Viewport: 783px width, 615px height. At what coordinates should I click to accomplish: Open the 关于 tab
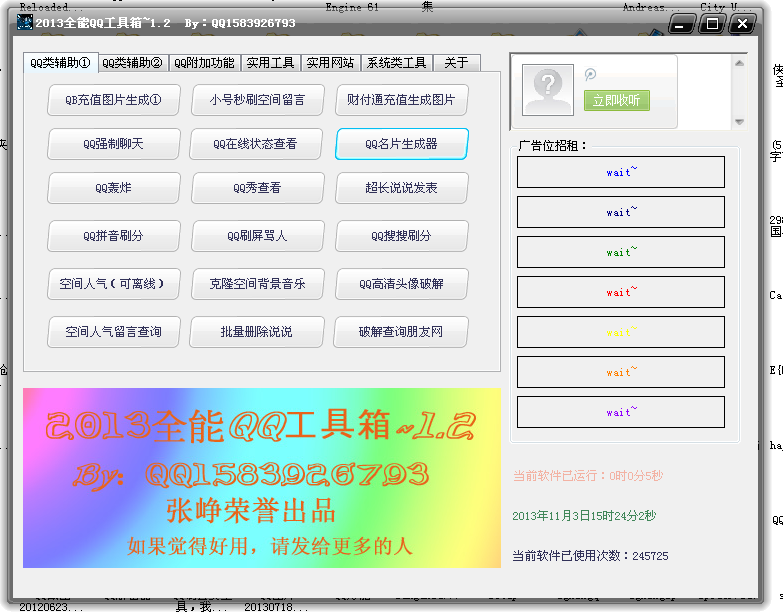point(456,63)
